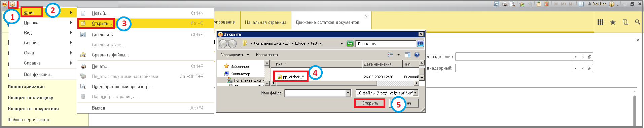Click the M memory button in toolbar
Viewport: 644px width, 128px height.
(556, 4)
